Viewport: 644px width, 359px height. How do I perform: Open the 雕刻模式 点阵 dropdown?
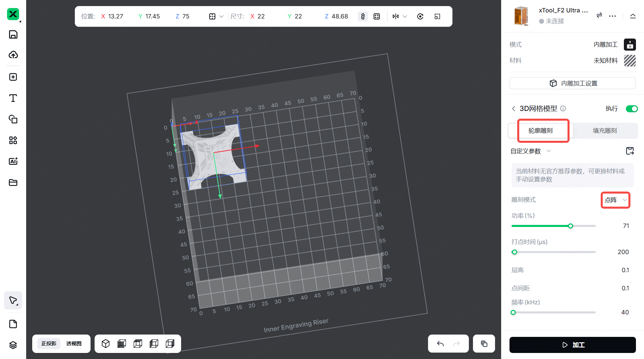tap(615, 200)
